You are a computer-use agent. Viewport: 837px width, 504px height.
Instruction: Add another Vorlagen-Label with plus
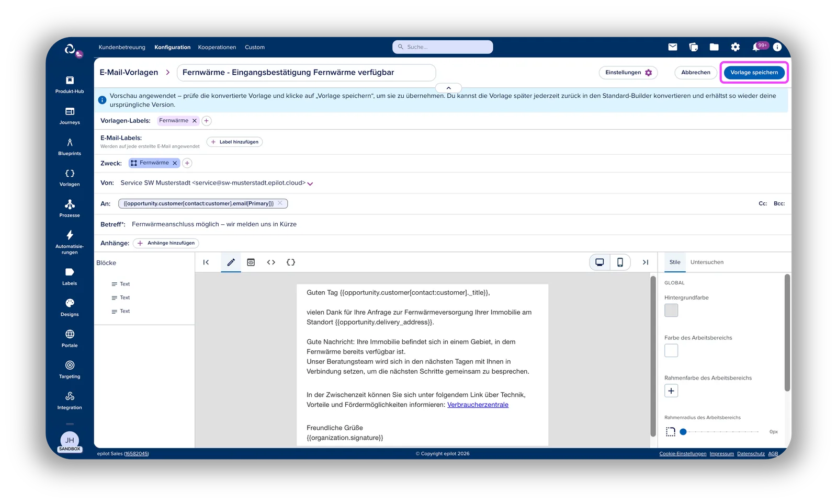coord(207,121)
